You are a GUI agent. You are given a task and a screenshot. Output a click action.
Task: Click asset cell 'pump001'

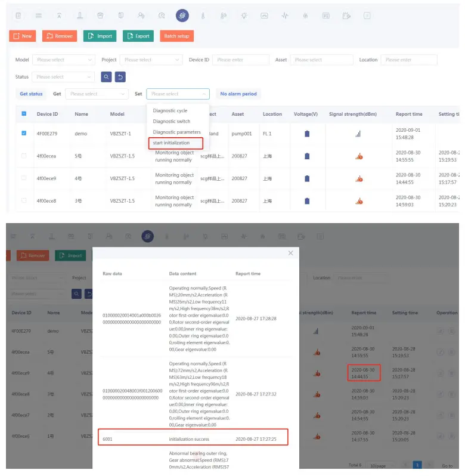[241, 134]
